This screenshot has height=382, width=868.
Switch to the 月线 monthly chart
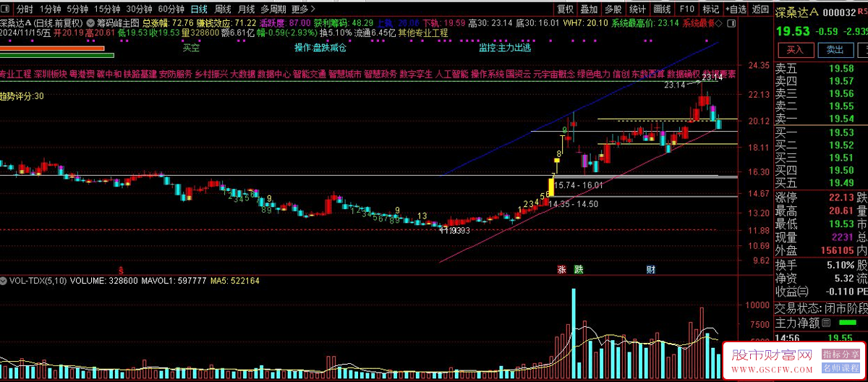click(247, 9)
